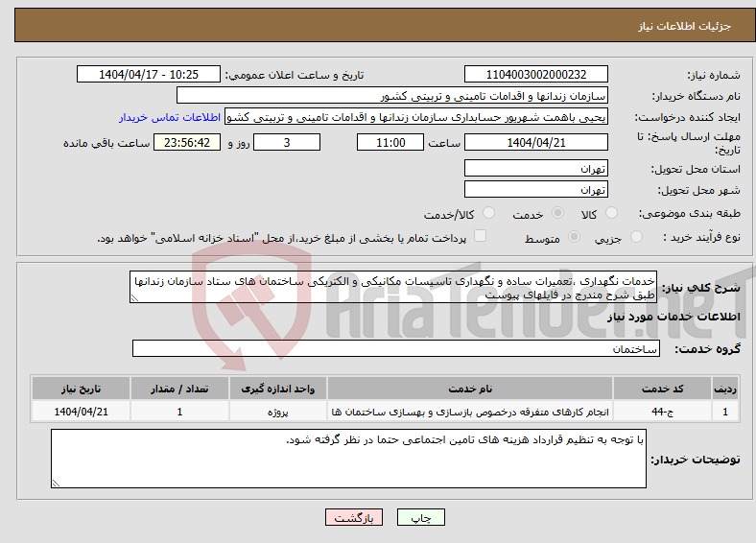Click the general need description text area

[393, 287]
